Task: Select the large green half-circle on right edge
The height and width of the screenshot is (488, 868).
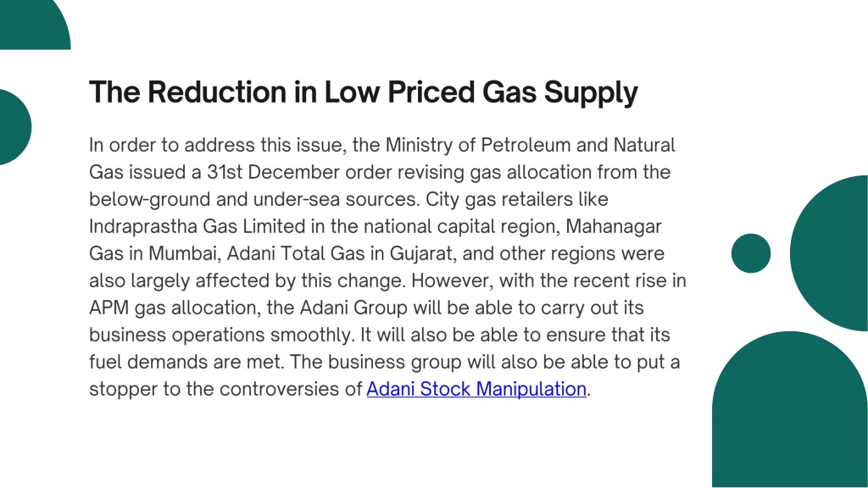Action: [x=829, y=253]
